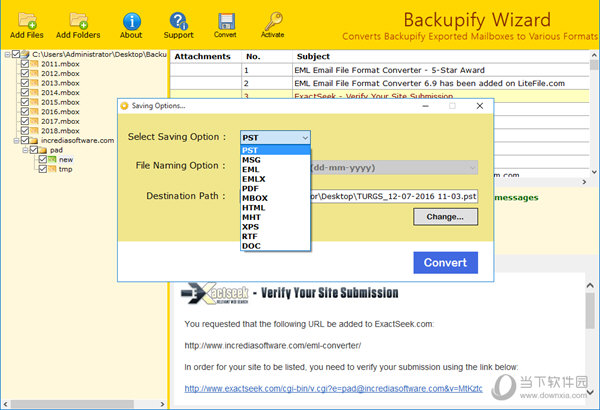Click the new folder icon in tree
This screenshot has width=600, height=410.
click(52, 160)
